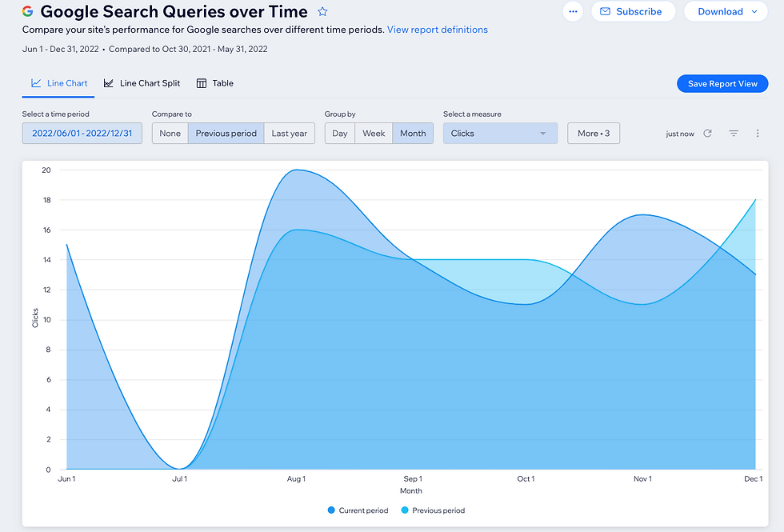Click Save Report View
The width and height of the screenshot is (784, 532).
pos(722,83)
